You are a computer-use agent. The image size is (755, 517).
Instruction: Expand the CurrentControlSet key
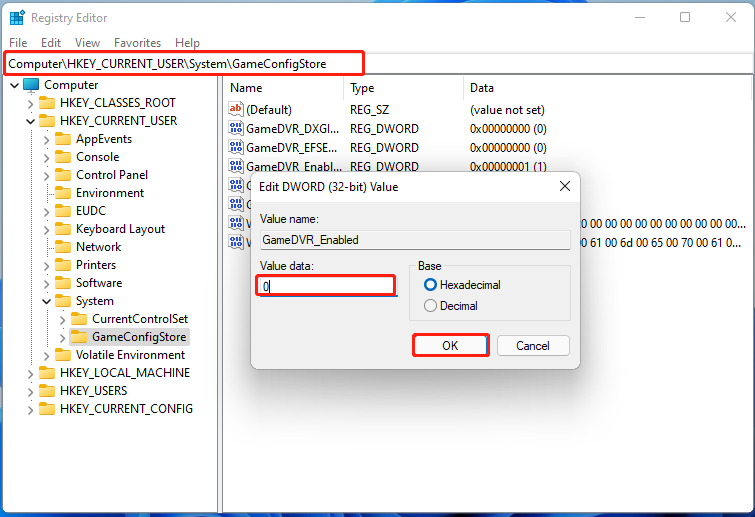coord(62,320)
